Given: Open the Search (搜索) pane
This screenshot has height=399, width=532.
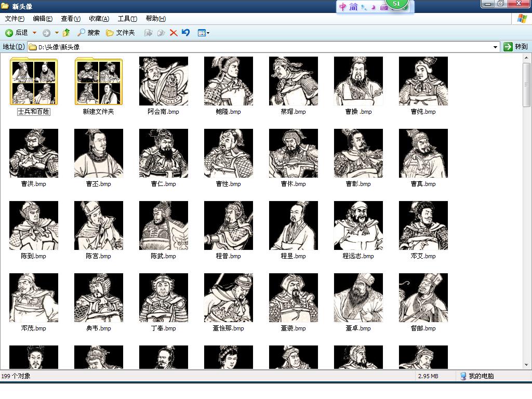Looking at the screenshot, I should coord(88,33).
